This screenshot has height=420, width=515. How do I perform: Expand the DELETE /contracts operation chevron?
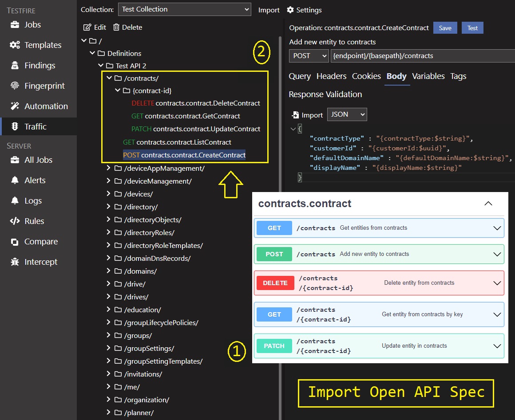[x=497, y=283]
